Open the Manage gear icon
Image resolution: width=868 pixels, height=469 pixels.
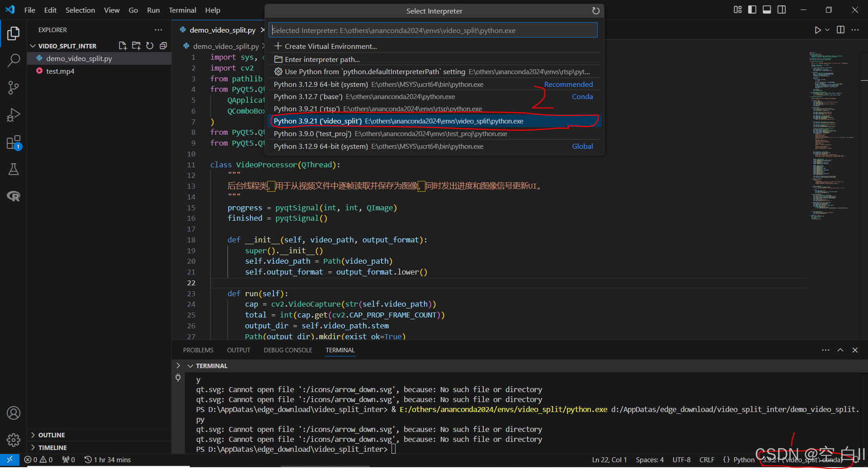14,440
